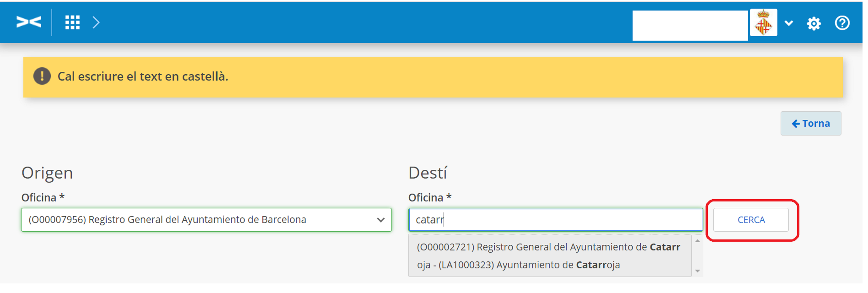Click the Barcelona coat of arms
Viewport: 868px width, 293px height.
click(763, 23)
